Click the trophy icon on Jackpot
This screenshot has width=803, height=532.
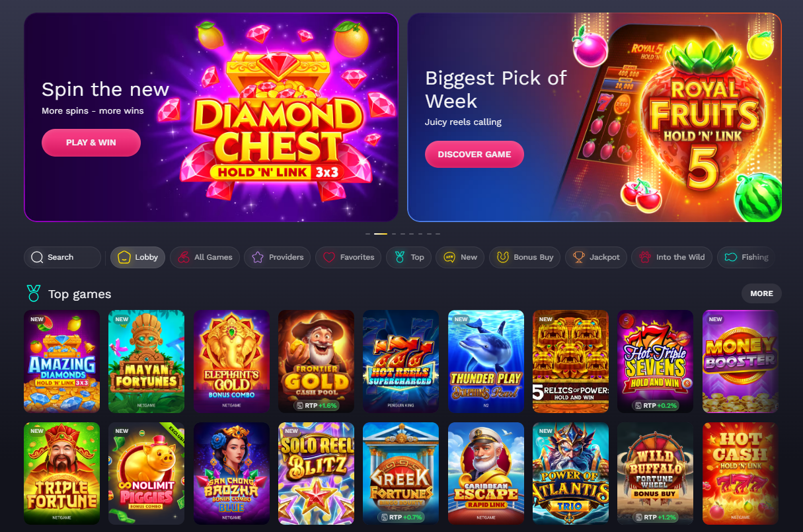click(579, 257)
